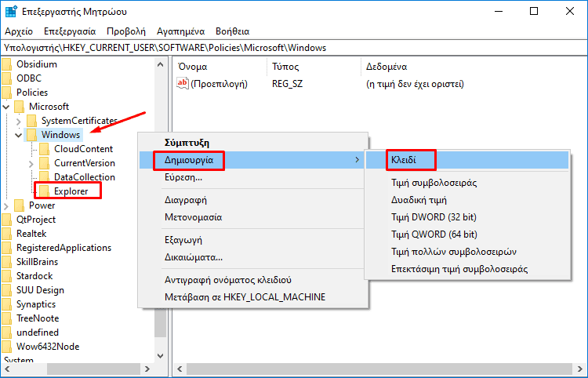The width and height of the screenshot is (588, 378).
Task: Select Τιμή πολλών συμβολοσειρών
Action: [467, 252]
